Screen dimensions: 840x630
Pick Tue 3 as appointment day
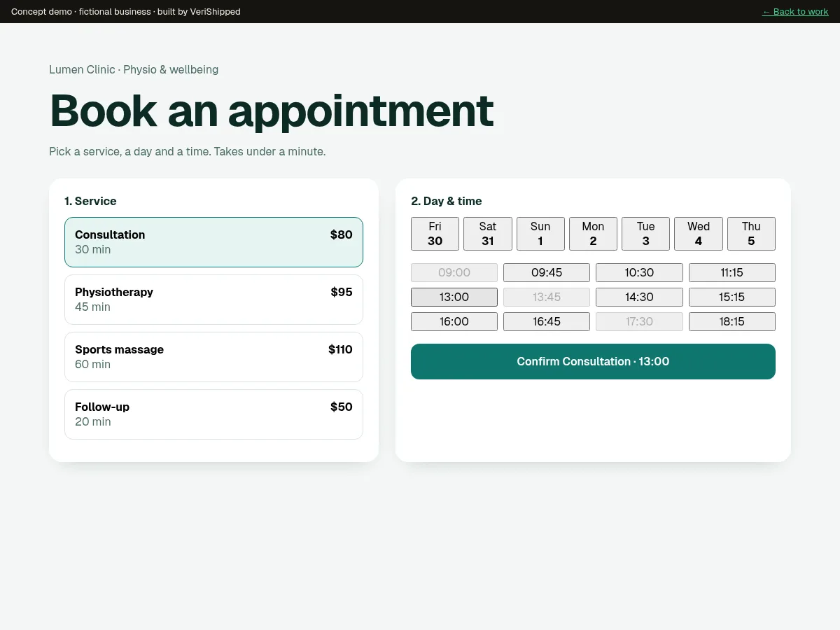(x=645, y=234)
